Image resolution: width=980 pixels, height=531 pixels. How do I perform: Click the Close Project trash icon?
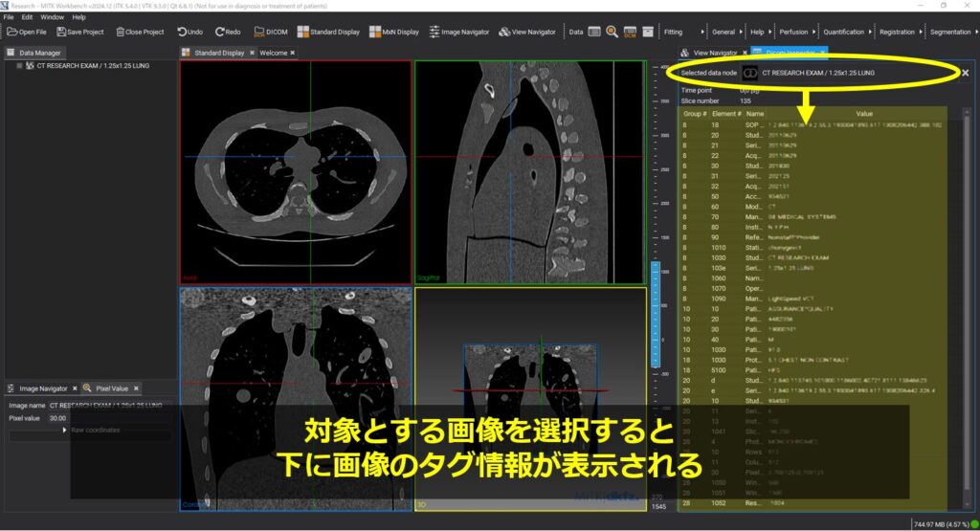[x=120, y=32]
